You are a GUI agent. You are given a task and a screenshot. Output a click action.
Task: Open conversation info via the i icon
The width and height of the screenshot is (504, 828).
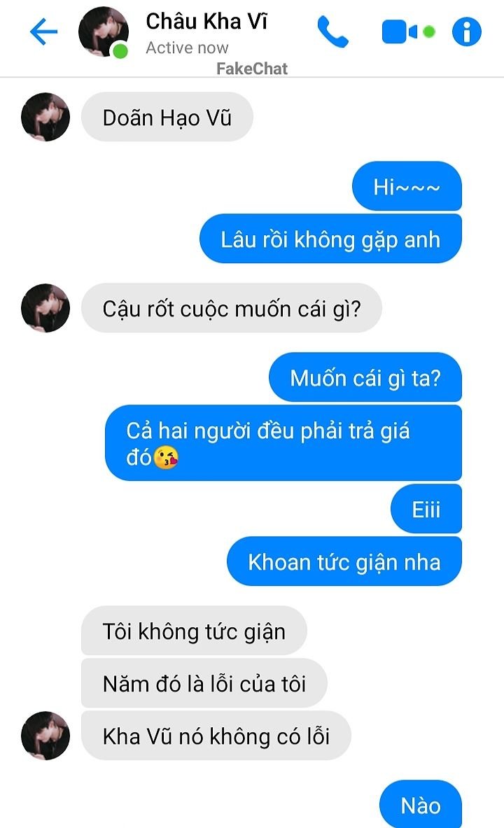(466, 32)
